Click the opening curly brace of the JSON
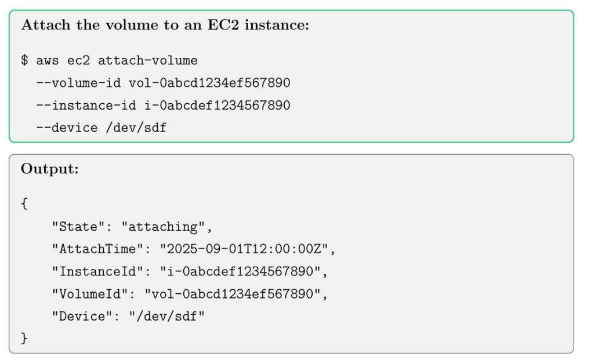Viewport: 602px width, 364px height. click(24, 204)
